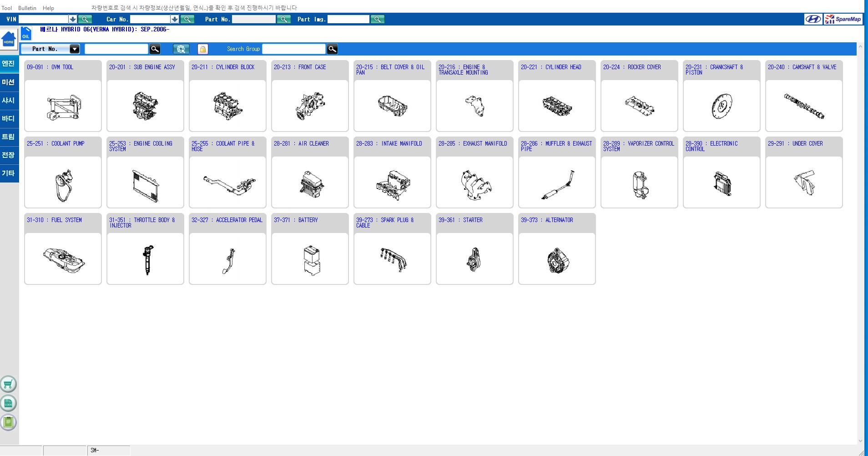
Task: Expand the VIN dropdown arrow
Action: (72, 19)
